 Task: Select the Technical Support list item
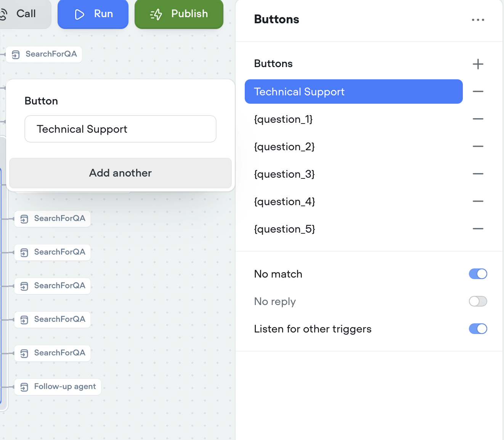click(x=353, y=92)
